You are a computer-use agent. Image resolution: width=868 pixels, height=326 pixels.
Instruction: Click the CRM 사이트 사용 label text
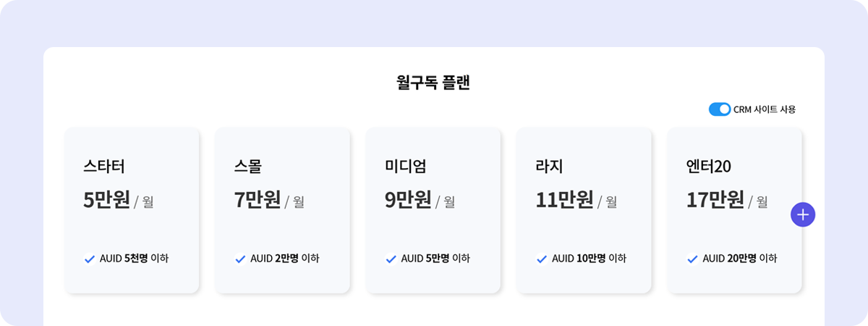(765, 109)
